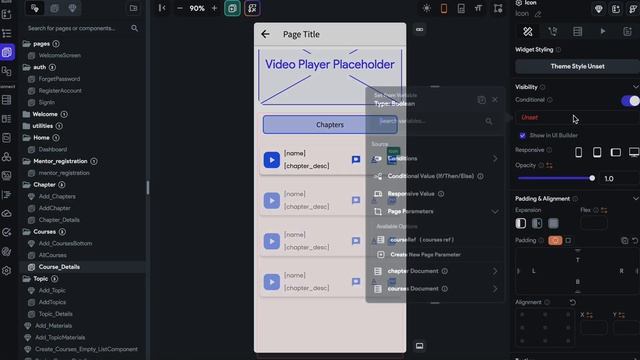Click the keyboard icon below the canvas

420,346
